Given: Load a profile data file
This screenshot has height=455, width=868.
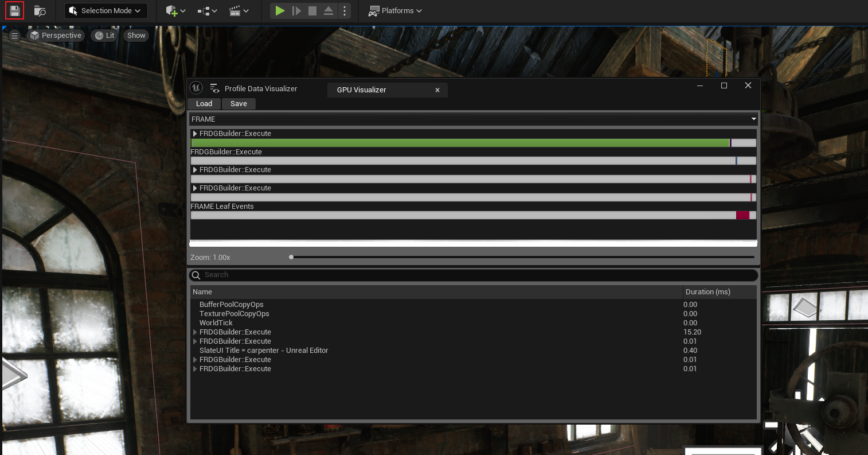Looking at the screenshot, I should 204,104.
